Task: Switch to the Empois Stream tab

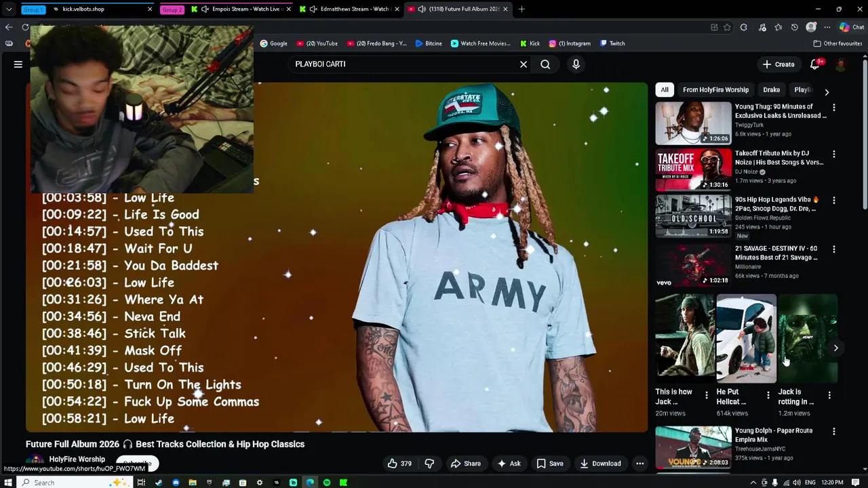Action: point(242,9)
